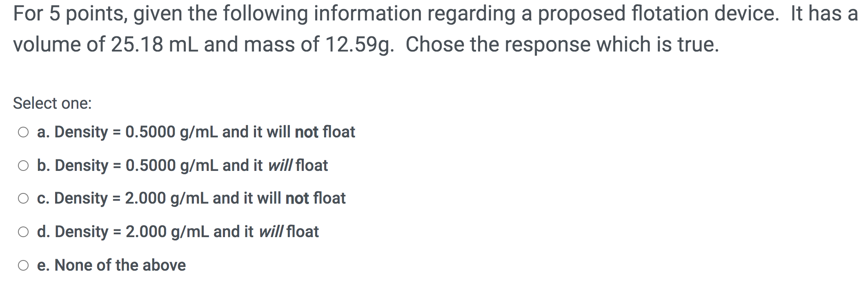
Task: Click the italic word 'will' in option d
Action: click(x=272, y=231)
